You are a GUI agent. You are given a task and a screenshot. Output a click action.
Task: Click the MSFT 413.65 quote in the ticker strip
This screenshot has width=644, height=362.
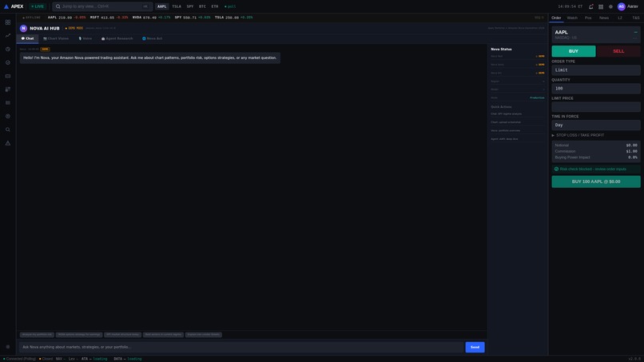pos(109,18)
